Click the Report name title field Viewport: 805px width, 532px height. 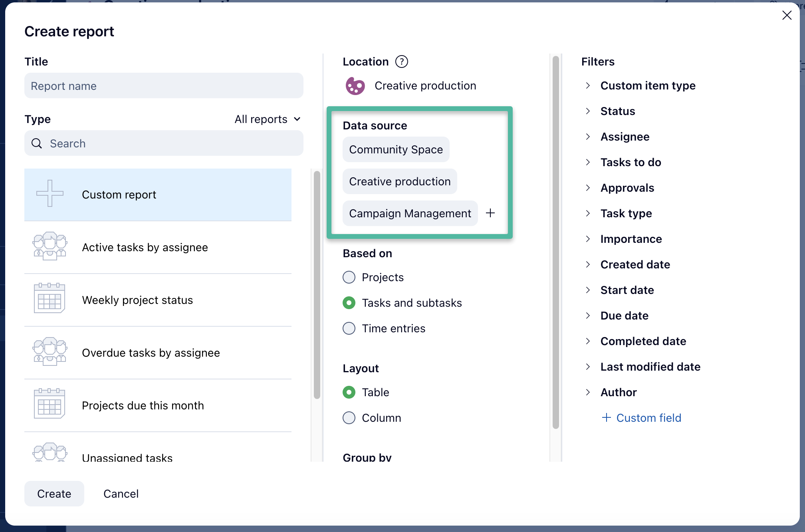(164, 86)
